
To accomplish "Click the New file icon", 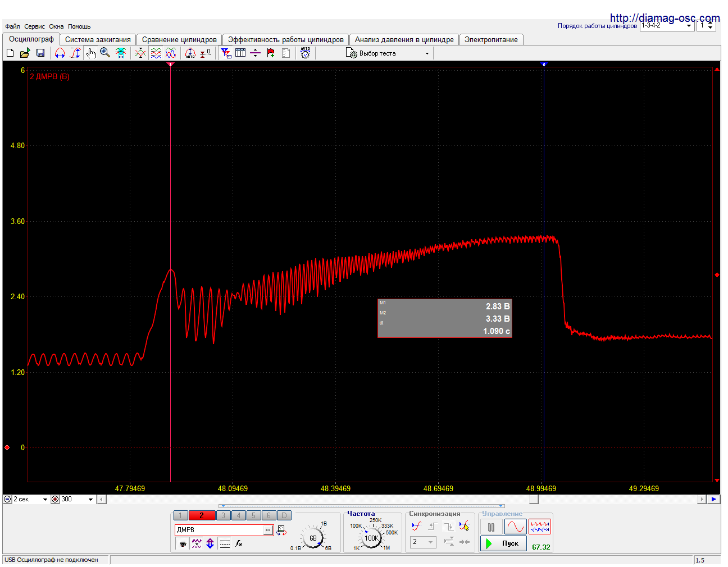I will click(x=10, y=53).
